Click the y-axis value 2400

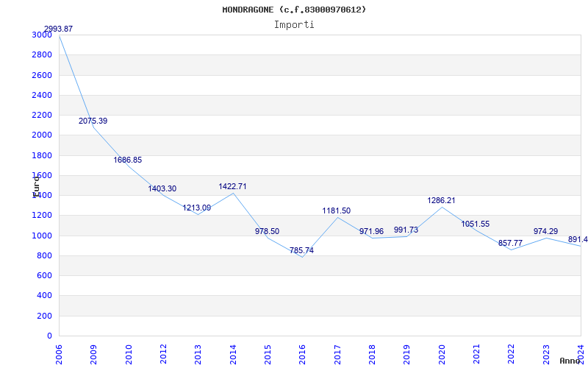coord(42,95)
